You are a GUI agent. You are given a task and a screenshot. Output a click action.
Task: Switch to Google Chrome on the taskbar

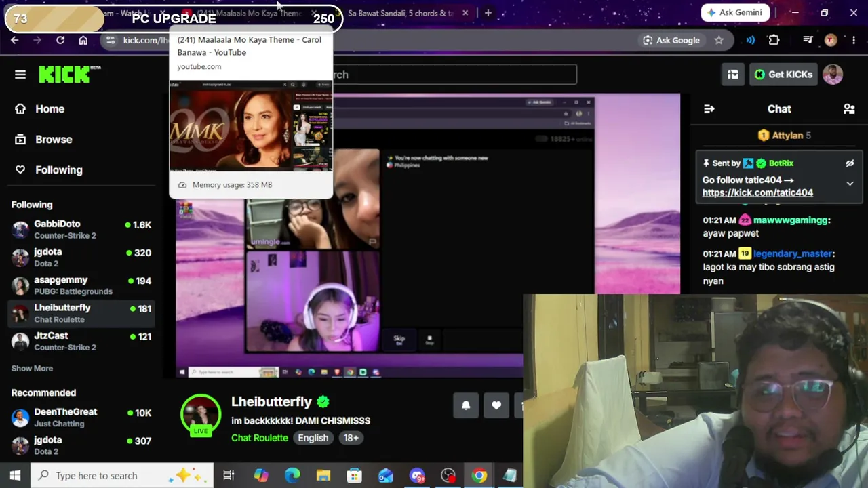[x=479, y=476]
